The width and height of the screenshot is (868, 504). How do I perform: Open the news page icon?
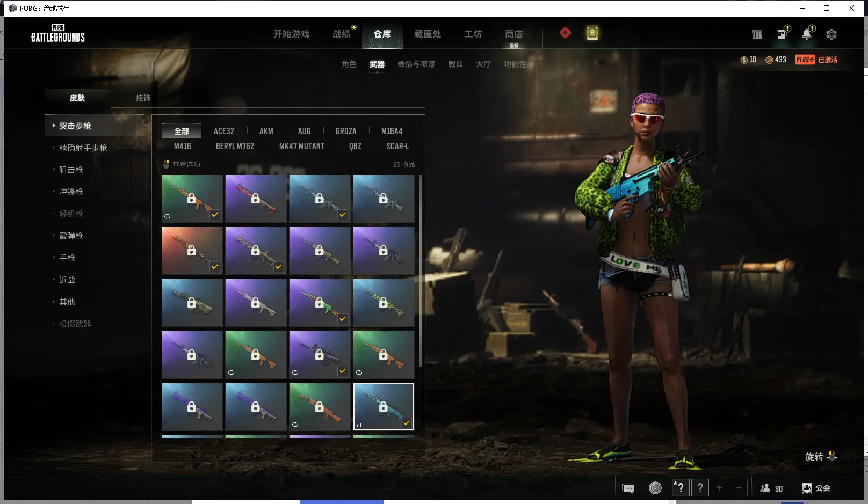tap(782, 34)
